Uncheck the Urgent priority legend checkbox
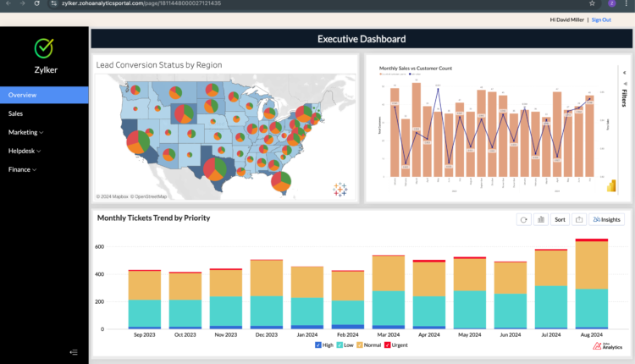The height and width of the screenshot is (364, 635). coord(388,345)
